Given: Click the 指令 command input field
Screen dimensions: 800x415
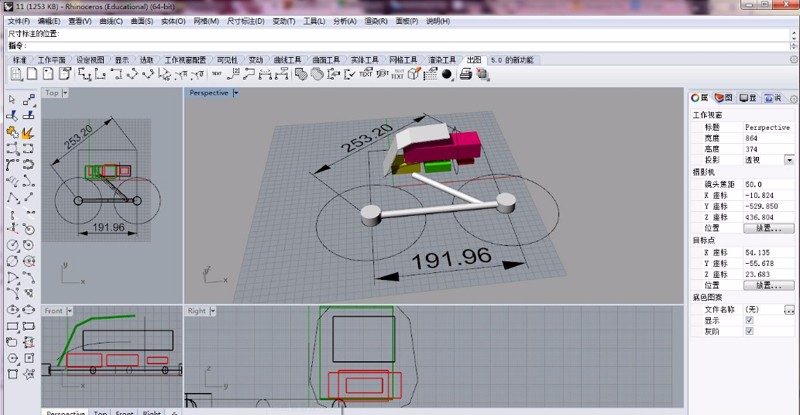Looking at the screenshot, I should tap(400, 46).
